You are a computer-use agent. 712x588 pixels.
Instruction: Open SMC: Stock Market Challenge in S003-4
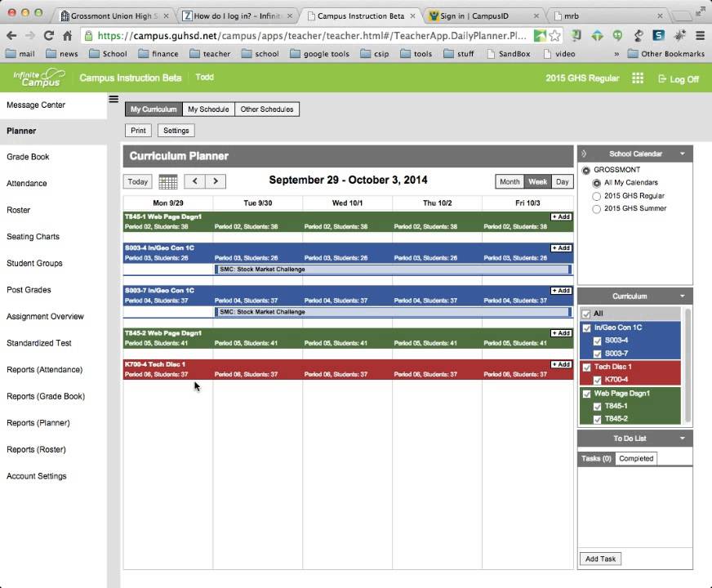tap(393, 269)
